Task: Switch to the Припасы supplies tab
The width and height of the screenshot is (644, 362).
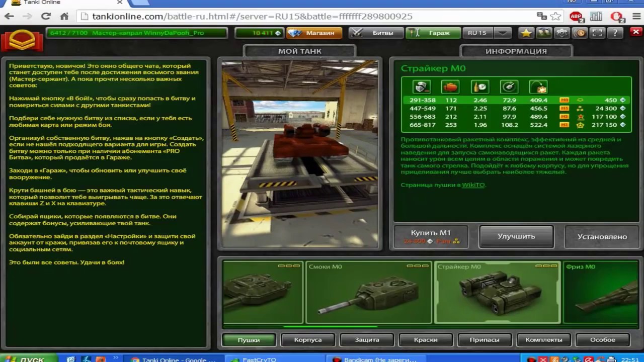Action: [485, 340]
